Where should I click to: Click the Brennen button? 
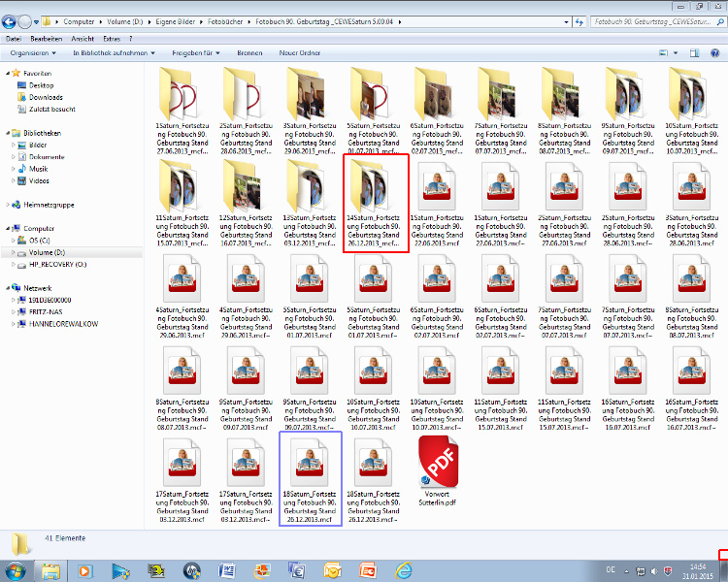249,52
